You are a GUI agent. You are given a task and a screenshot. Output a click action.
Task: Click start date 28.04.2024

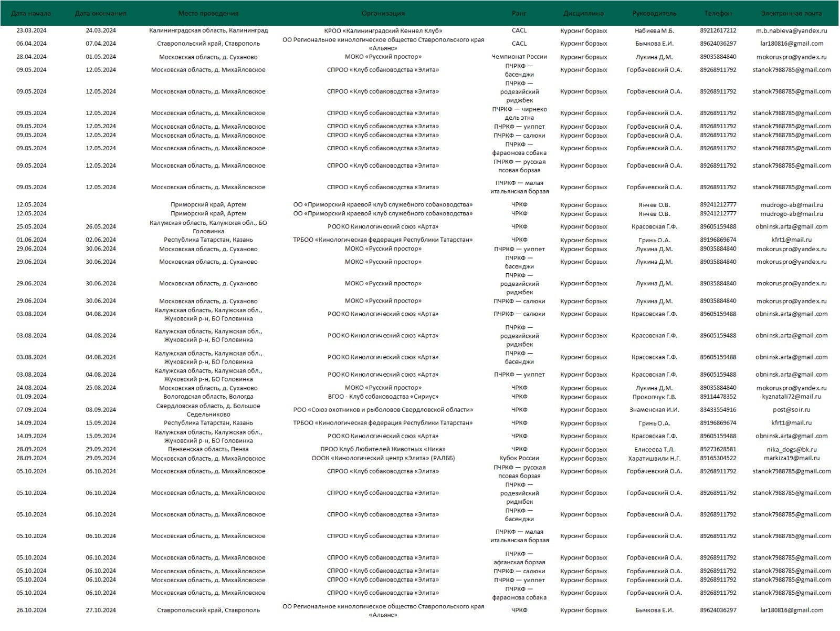point(31,57)
